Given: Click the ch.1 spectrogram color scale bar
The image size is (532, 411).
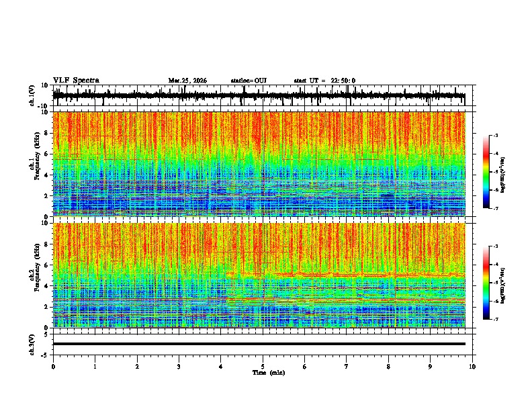Looking at the screenshot, I should point(486,172).
